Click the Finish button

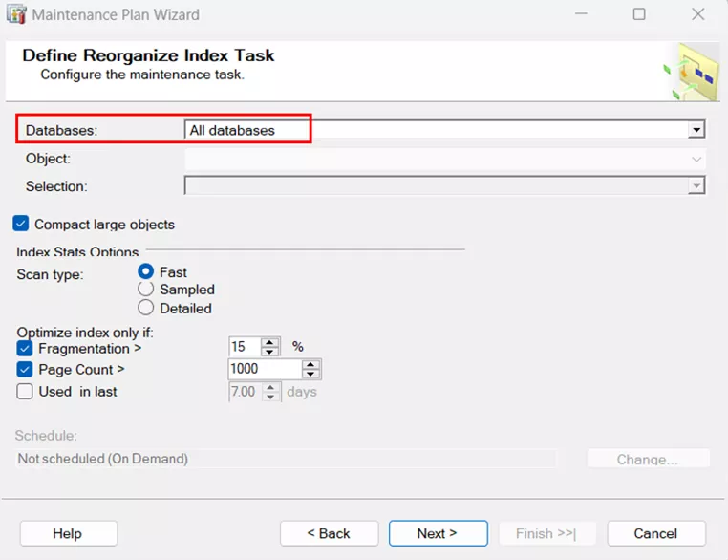[546, 533]
